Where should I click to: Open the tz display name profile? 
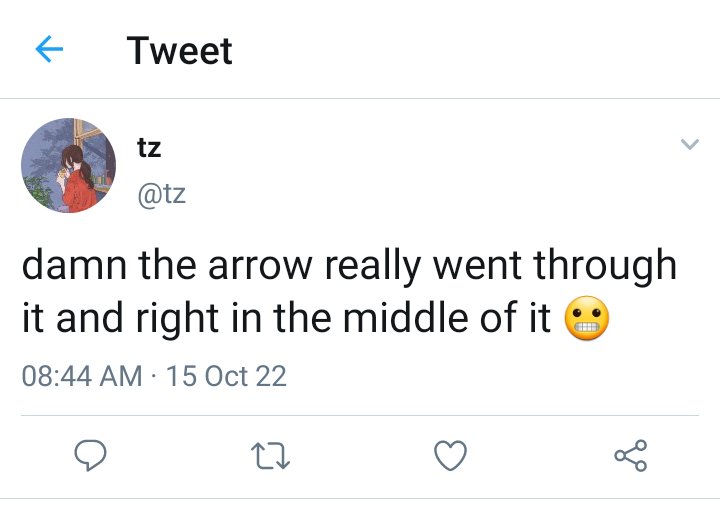click(x=149, y=148)
